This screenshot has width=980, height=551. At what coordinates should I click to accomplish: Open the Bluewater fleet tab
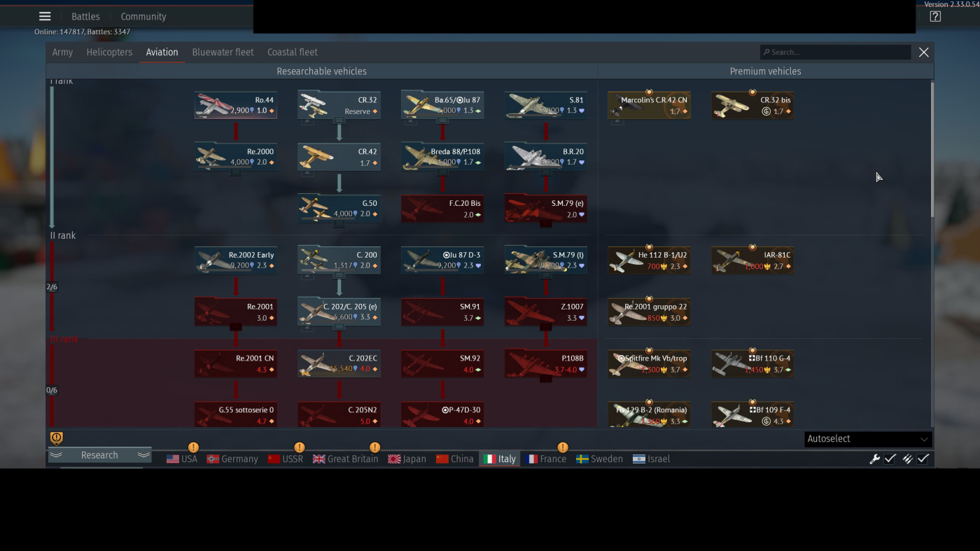pyautogui.click(x=223, y=53)
